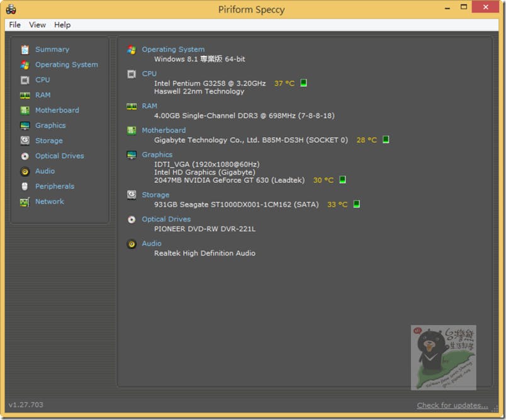Click the RAM module icon in sidebar

[x=25, y=95]
